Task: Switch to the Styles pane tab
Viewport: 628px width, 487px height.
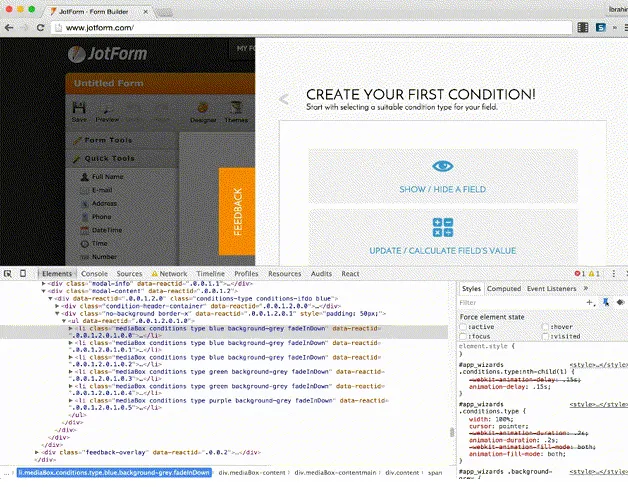Action: tap(471, 289)
